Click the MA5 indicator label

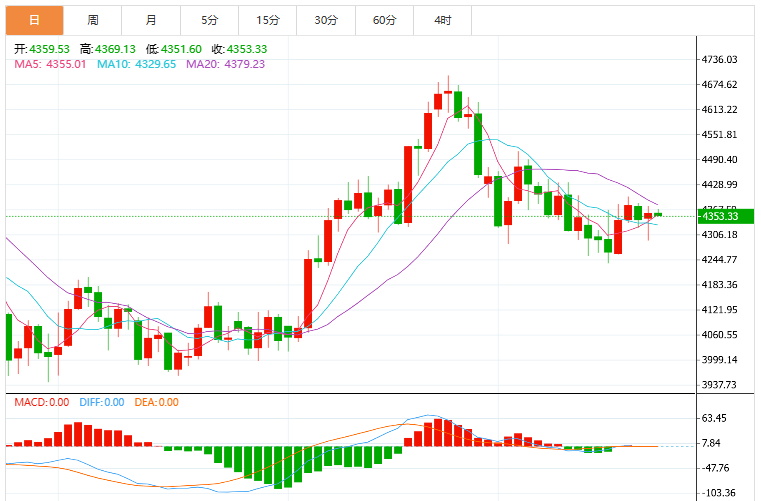50,64
